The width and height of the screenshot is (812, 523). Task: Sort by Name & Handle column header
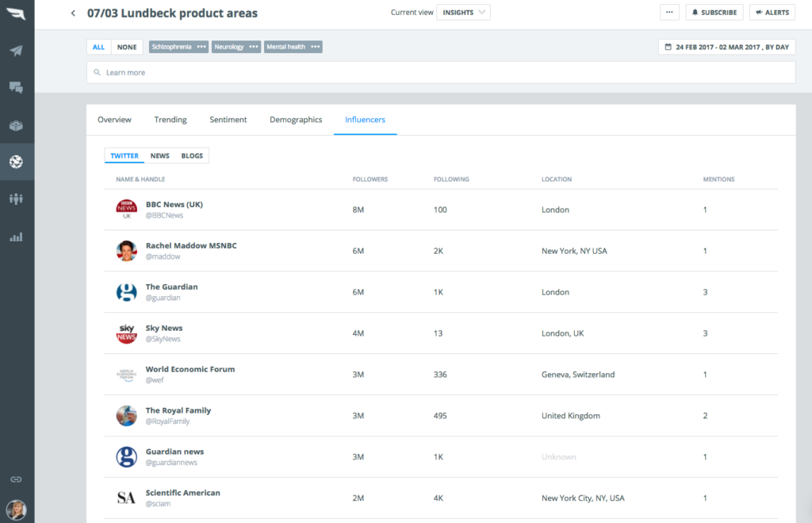140,179
